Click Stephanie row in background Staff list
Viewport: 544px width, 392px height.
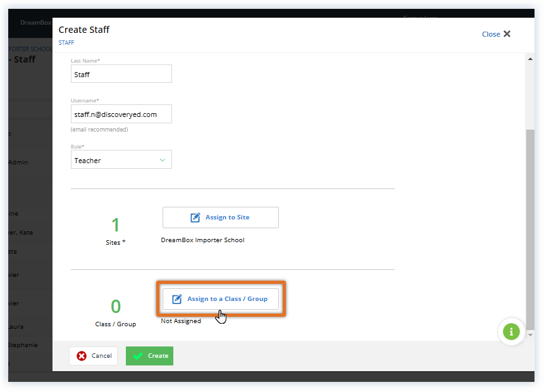23,345
